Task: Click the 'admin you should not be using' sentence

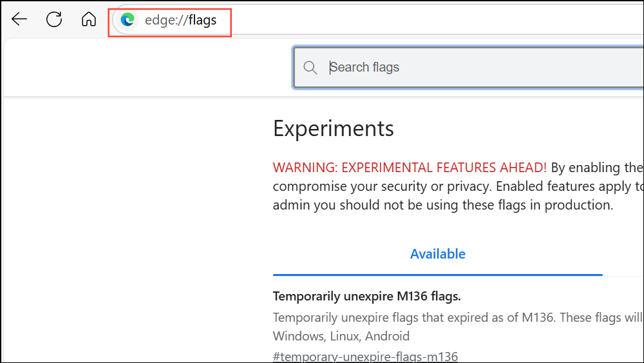Action: (x=443, y=205)
